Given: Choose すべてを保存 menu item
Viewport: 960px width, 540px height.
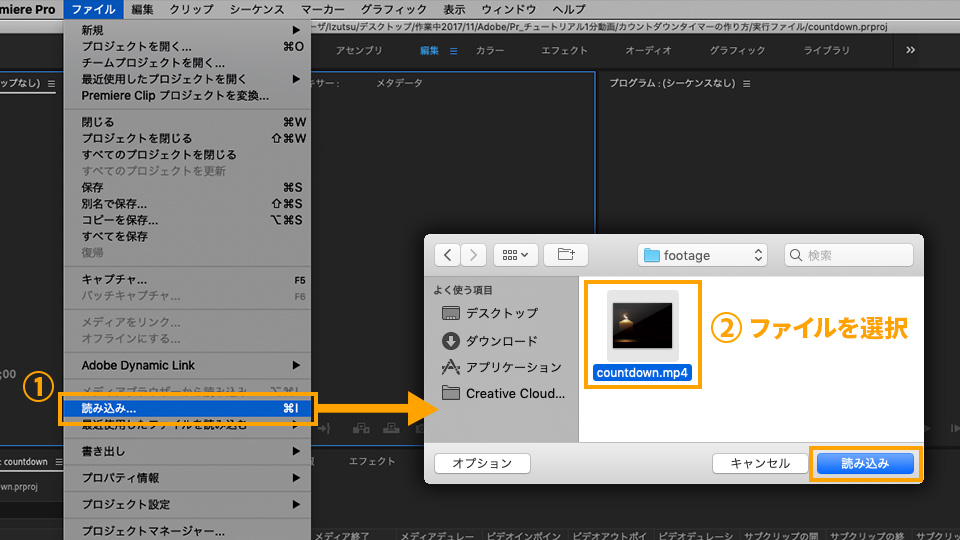Looking at the screenshot, I should click(187, 236).
